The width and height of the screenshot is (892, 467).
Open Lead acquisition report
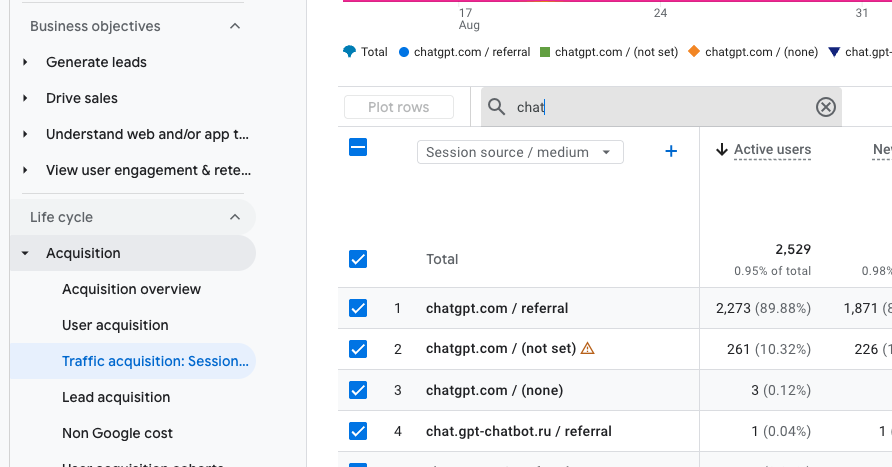pyautogui.click(x=116, y=397)
